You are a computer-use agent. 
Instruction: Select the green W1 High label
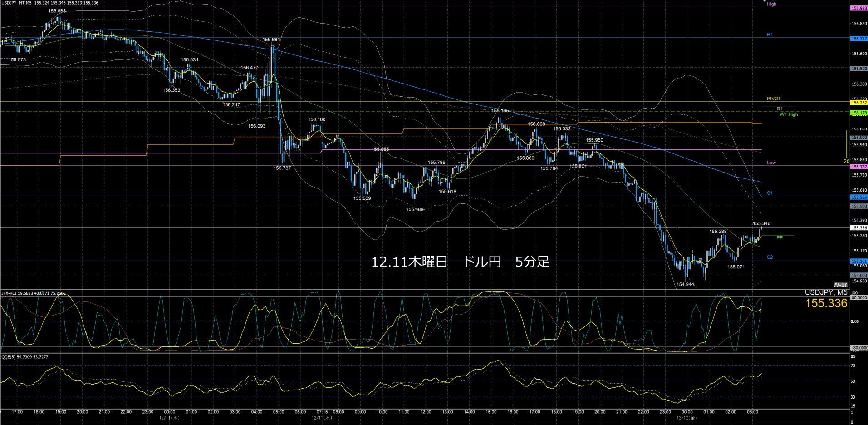click(x=789, y=114)
